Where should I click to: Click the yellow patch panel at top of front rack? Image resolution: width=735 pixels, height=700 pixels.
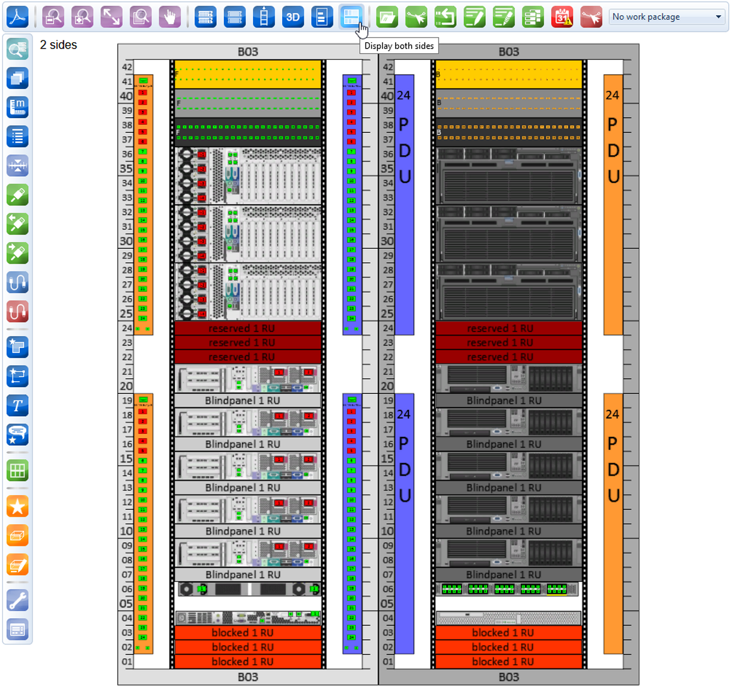pos(247,74)
